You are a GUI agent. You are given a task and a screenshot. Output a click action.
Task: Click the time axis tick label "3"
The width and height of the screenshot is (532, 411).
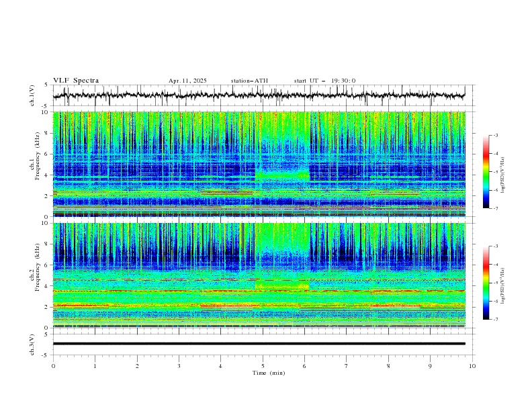(179, 366)
